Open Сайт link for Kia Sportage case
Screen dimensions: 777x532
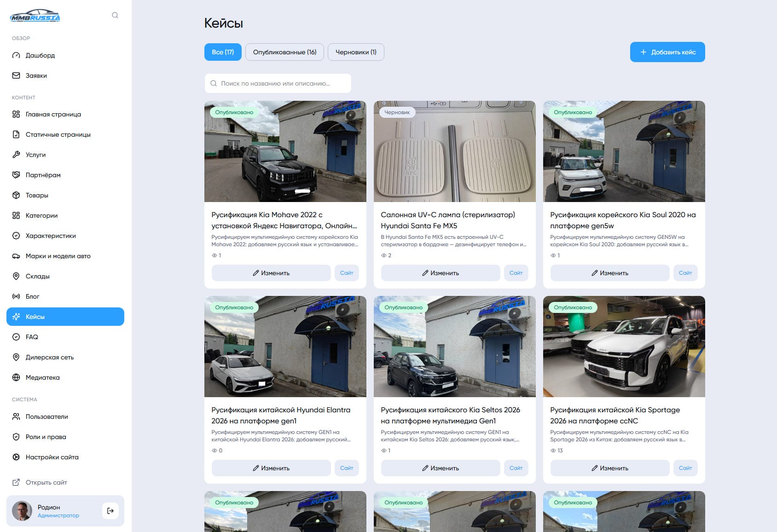click(x=685, y=468)
